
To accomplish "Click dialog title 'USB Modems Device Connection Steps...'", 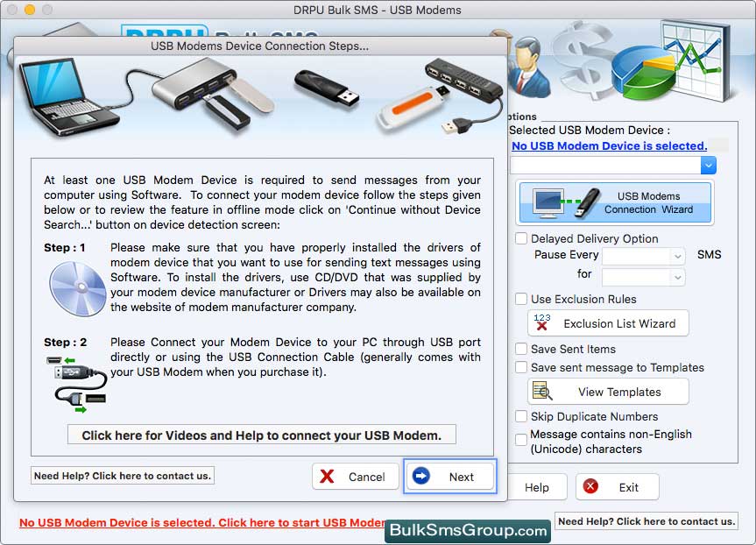I will [x=260, y=46].
